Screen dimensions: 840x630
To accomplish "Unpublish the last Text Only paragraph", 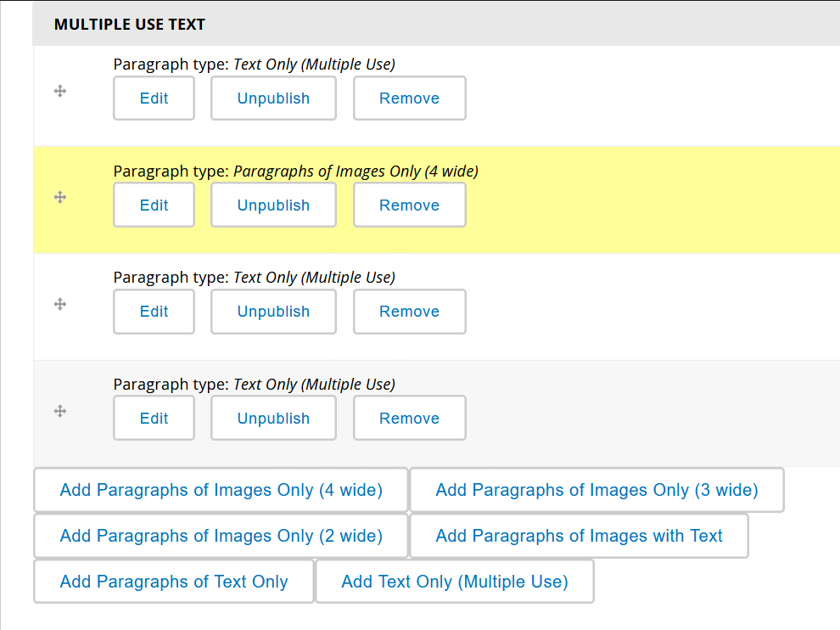I will (273, 418).
